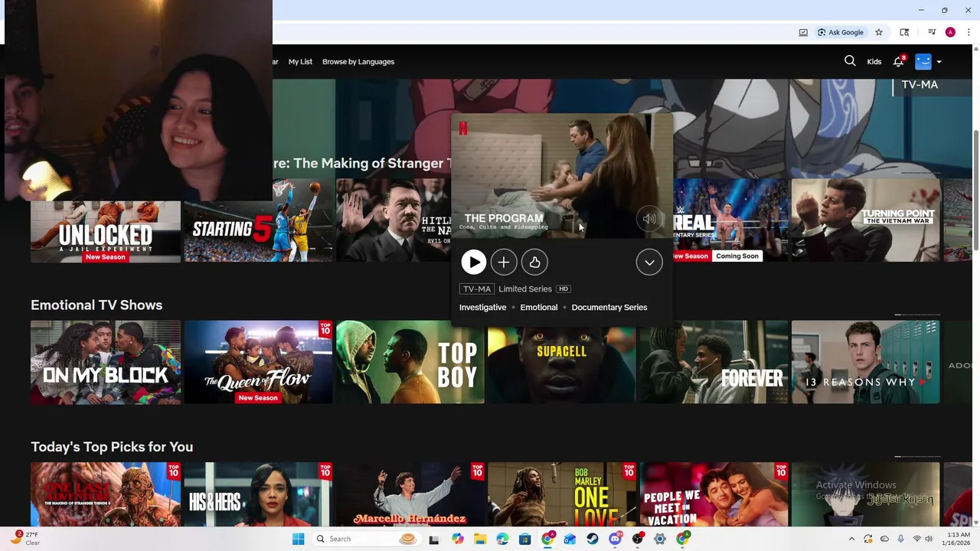
Task: Open OBS Studio from the taskbar
Action: click(637, 539)
